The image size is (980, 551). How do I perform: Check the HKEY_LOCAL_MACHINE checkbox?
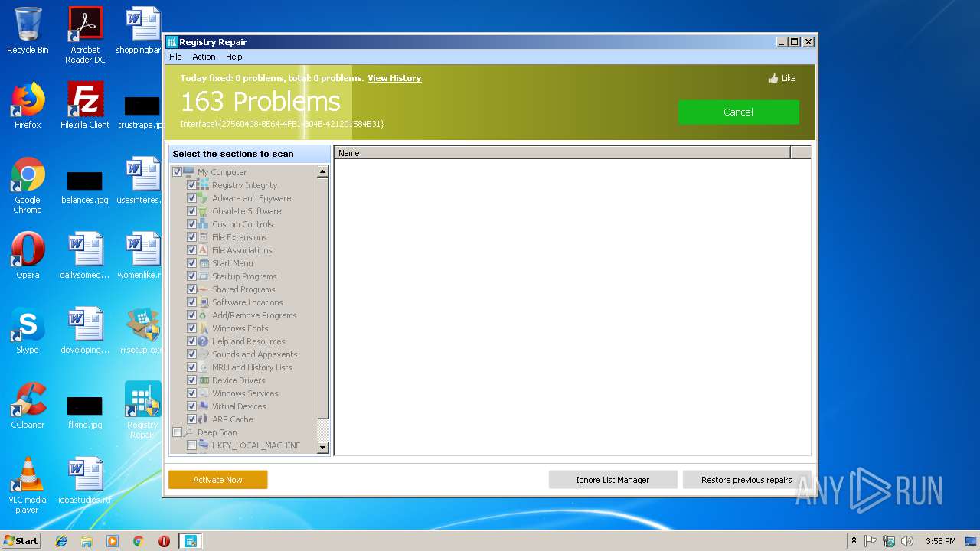tap(191, 445)
